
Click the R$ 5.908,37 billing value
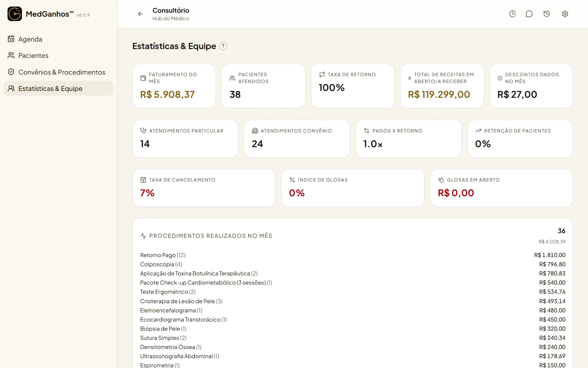point(167,95)
